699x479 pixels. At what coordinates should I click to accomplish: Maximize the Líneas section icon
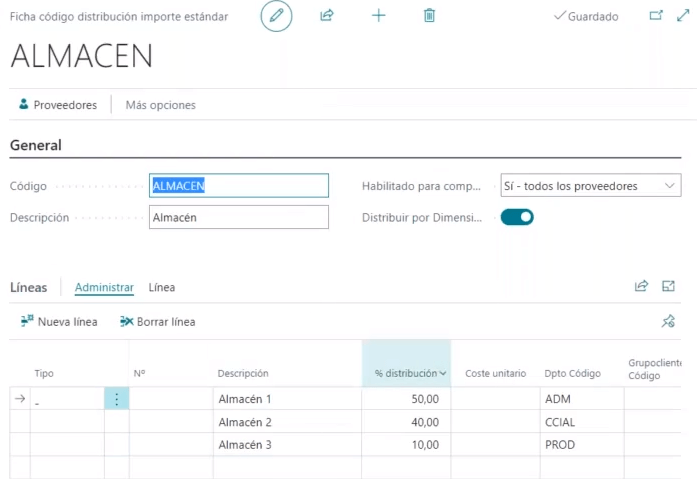(668, 286)
